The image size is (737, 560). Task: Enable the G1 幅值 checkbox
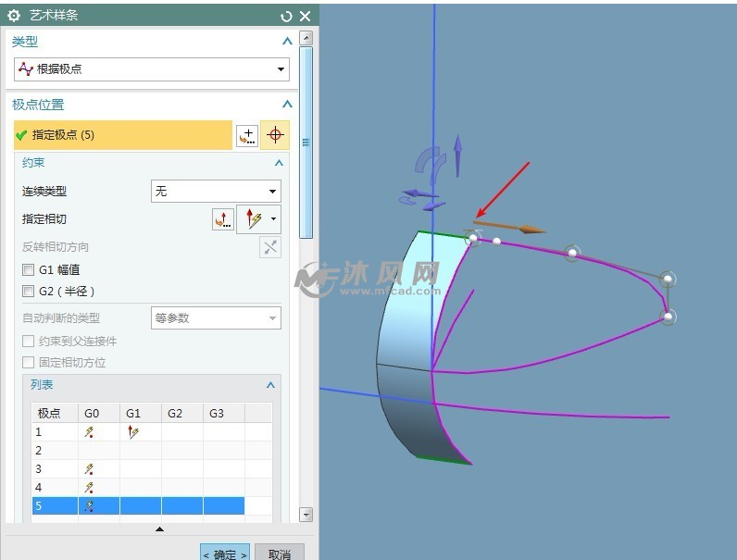point(28,269)
